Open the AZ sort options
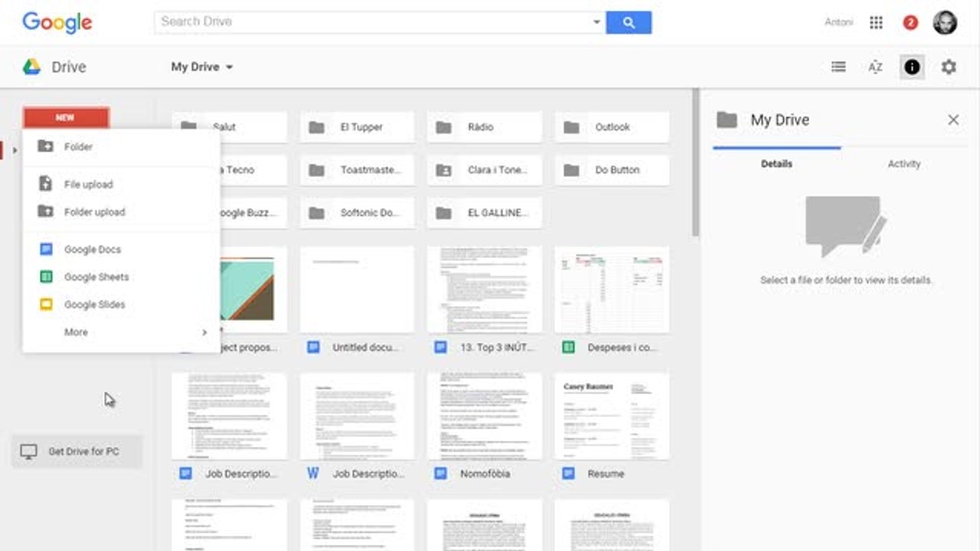 click(x=875, y=67)
